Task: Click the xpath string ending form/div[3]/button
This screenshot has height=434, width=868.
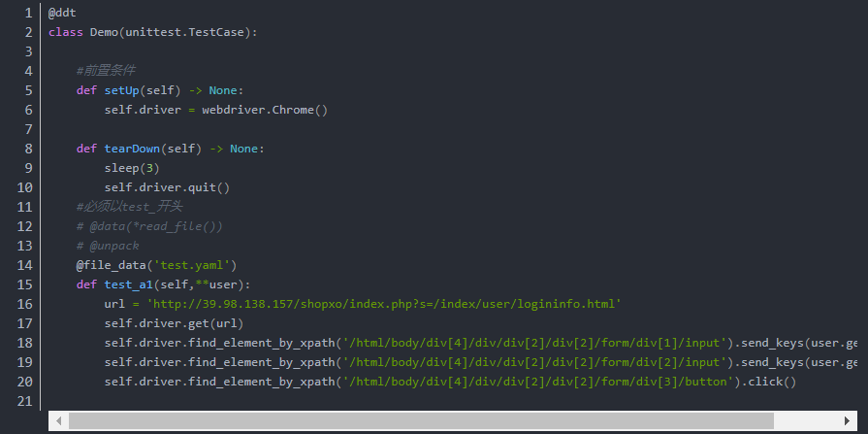Action: [537, 382]
